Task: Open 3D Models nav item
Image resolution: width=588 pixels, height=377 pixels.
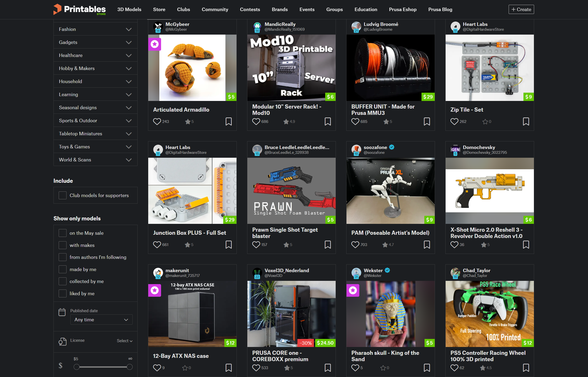Action: [129, 9]
